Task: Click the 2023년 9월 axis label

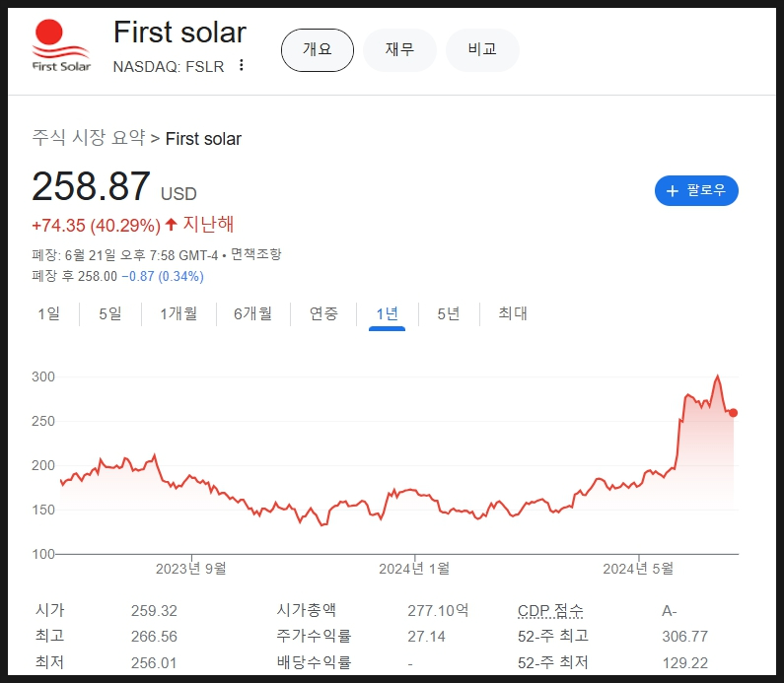Action: coord(191,569)
